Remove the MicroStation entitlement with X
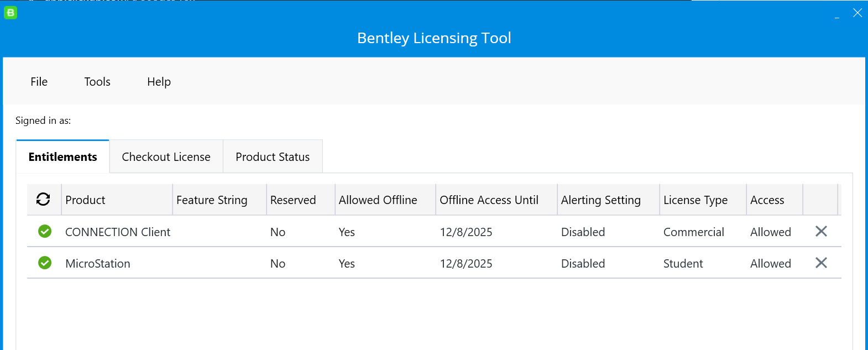 [821, 263]
